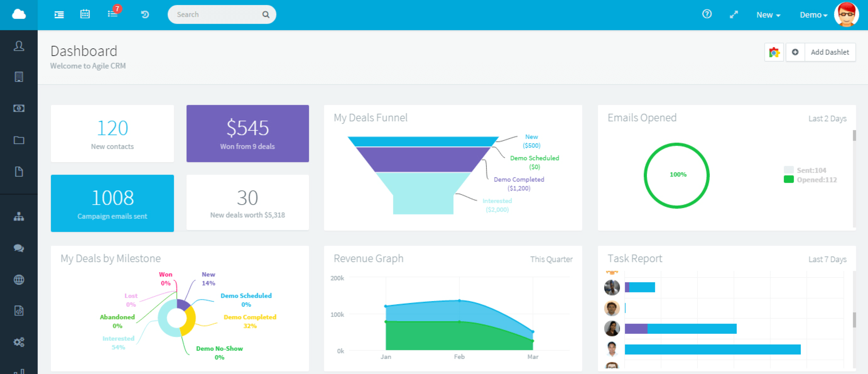Click the Opened:112 green legend swatch
868x374 pixels.
[789, 179]
